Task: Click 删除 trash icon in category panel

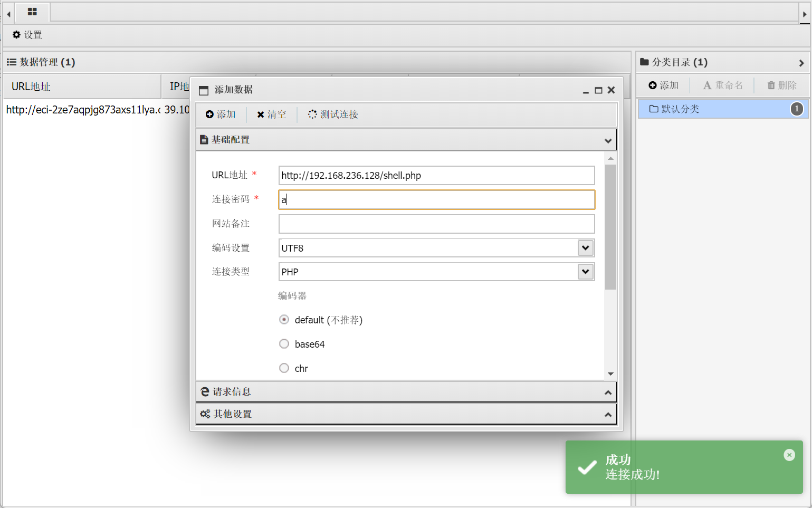Action: click(781, 85)
